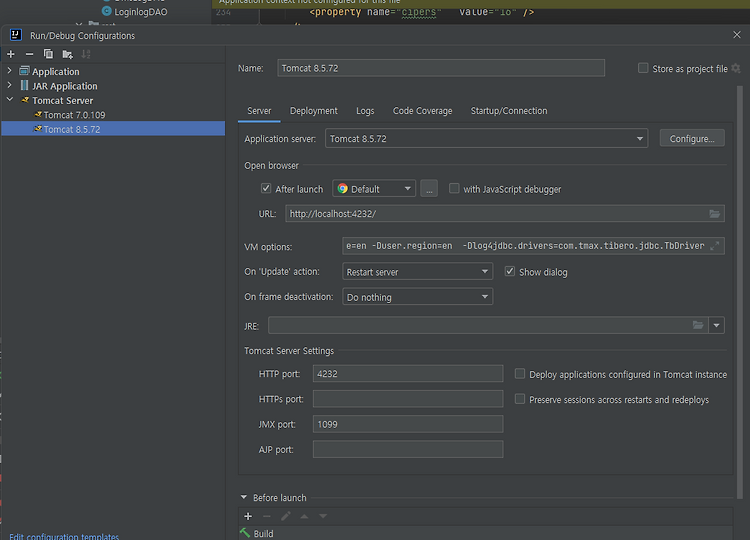Browse for URL using folder icon
The height and width of the screenshot is (540, 750).
click(714, 214)
